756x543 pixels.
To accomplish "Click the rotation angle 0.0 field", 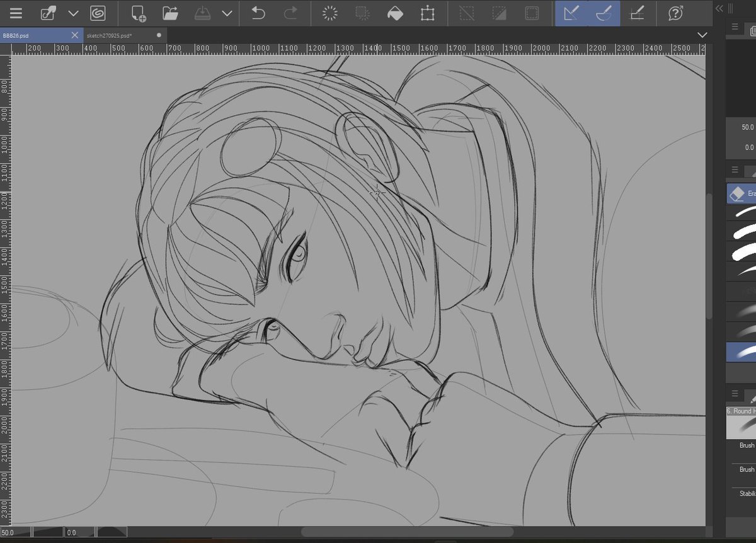I will point(79,532).
